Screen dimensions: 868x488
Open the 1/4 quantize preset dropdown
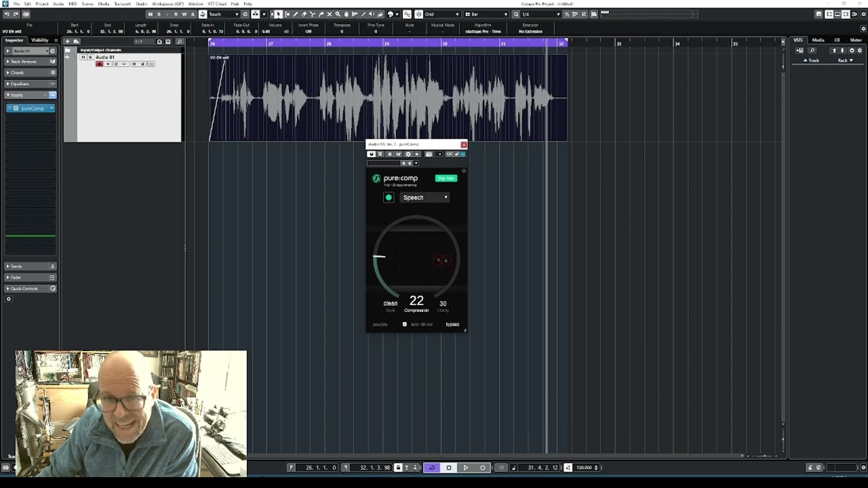tap(540, 14)
